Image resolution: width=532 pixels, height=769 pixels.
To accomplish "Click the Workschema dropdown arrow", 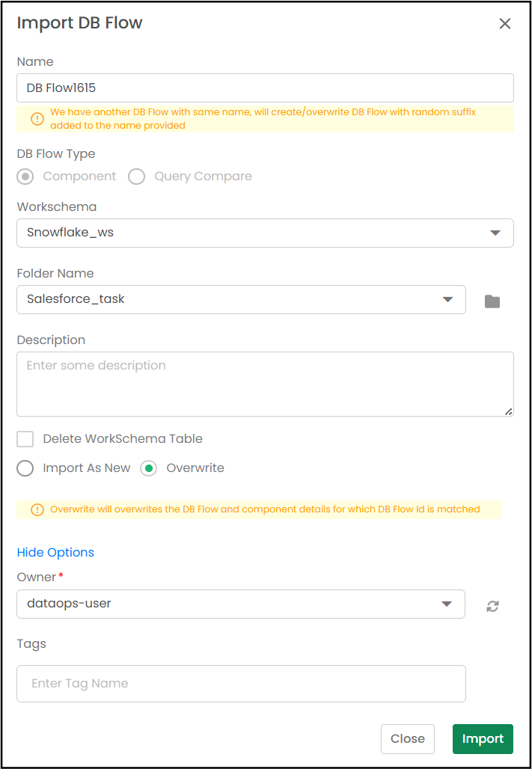I will pos(495,233).
